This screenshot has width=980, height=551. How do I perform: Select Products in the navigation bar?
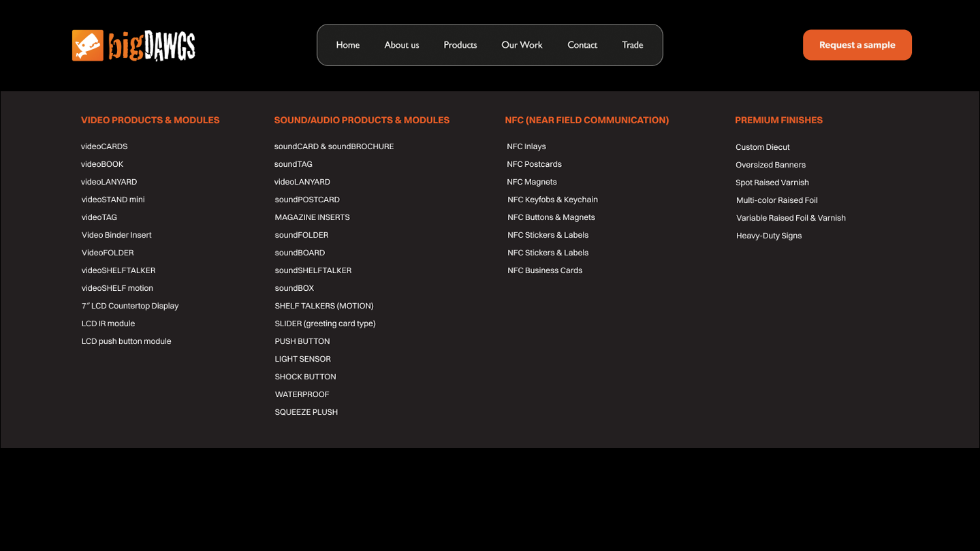(460, 45)
